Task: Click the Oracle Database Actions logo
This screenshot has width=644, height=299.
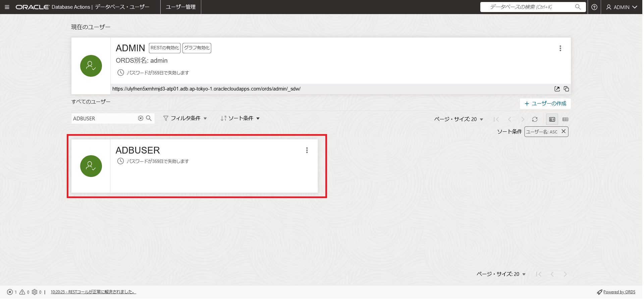Action: (53, 7)
